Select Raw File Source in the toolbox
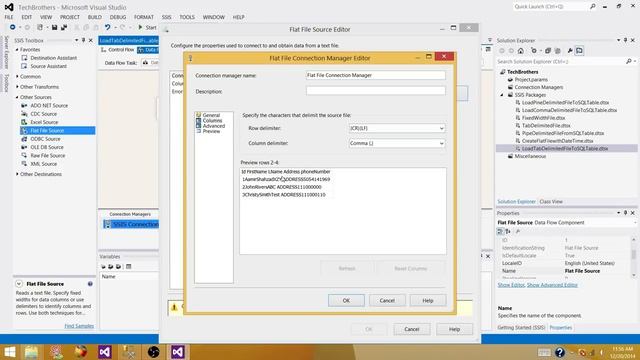Viewport: 640px width, 360px height. click(x=47, y=156)
